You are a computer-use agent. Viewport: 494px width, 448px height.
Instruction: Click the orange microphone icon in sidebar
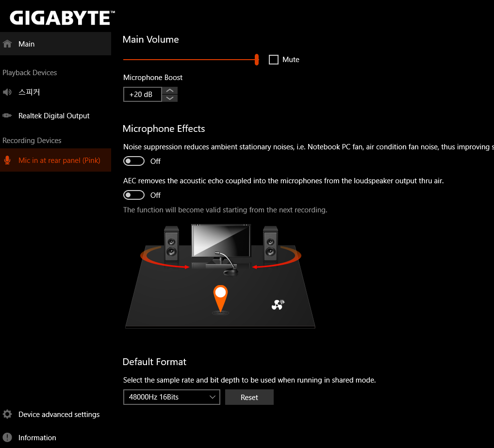(7, 160)
